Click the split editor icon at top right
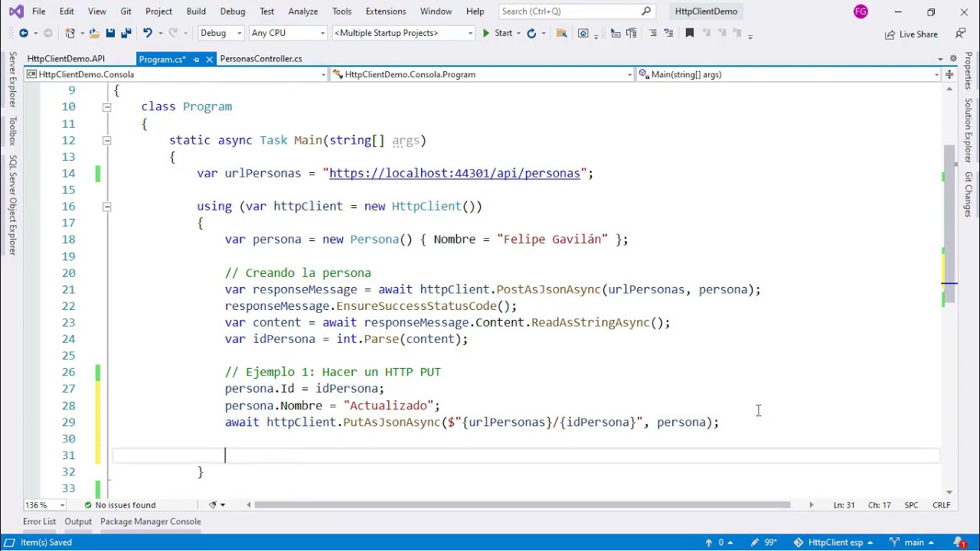The width and height of the screenshot is (980, 551). click(949, 74)
